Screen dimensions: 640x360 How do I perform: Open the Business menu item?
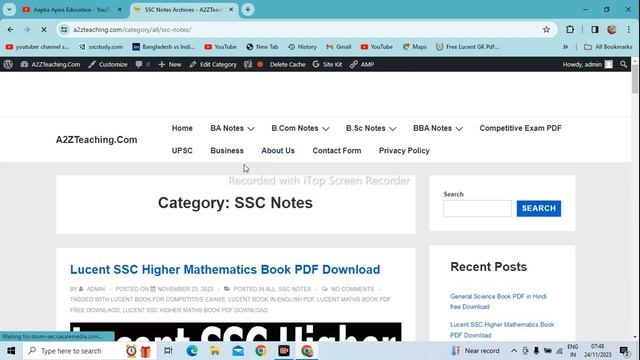(227, 151)
